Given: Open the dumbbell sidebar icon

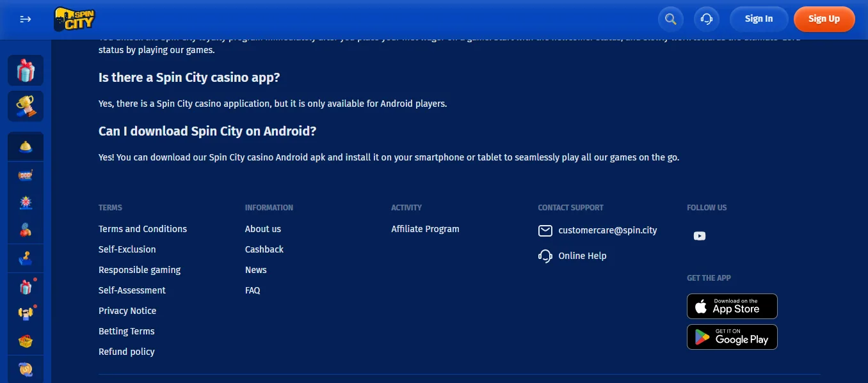Looking at the screenshot, I should point(26,313).
